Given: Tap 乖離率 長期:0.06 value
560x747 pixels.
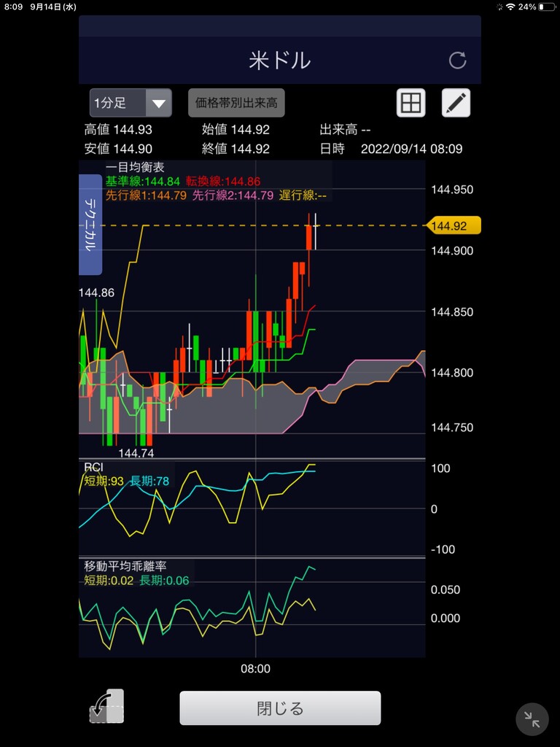Looking at the screenshot, I should tap(164, 581).
